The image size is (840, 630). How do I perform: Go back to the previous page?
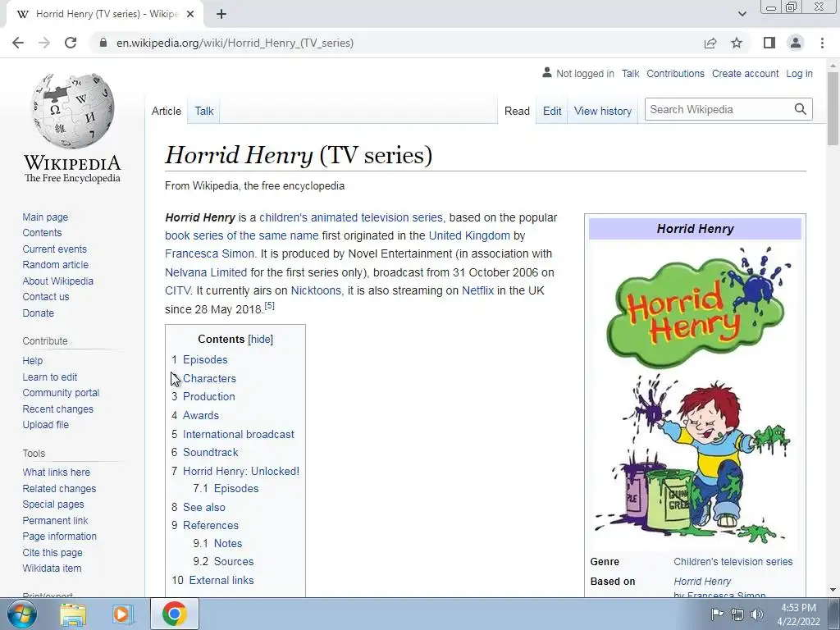[18, 43]
